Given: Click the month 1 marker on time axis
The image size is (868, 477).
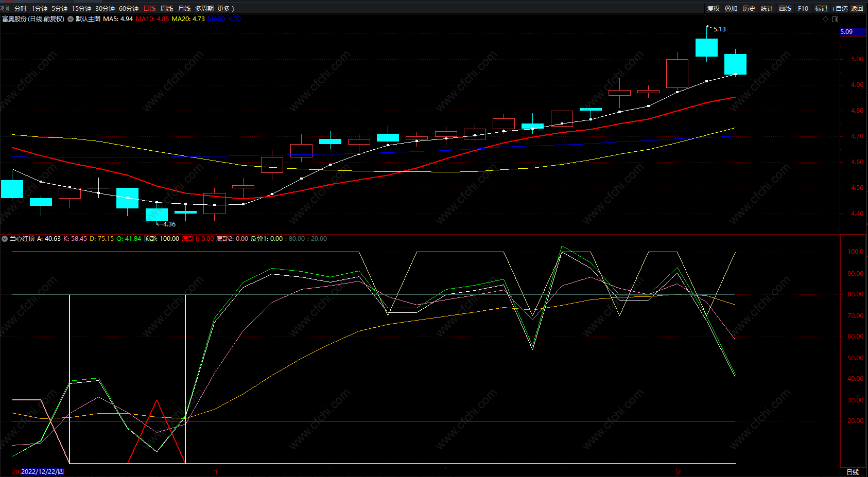Looking at the screenshot, I should [216, 472].
